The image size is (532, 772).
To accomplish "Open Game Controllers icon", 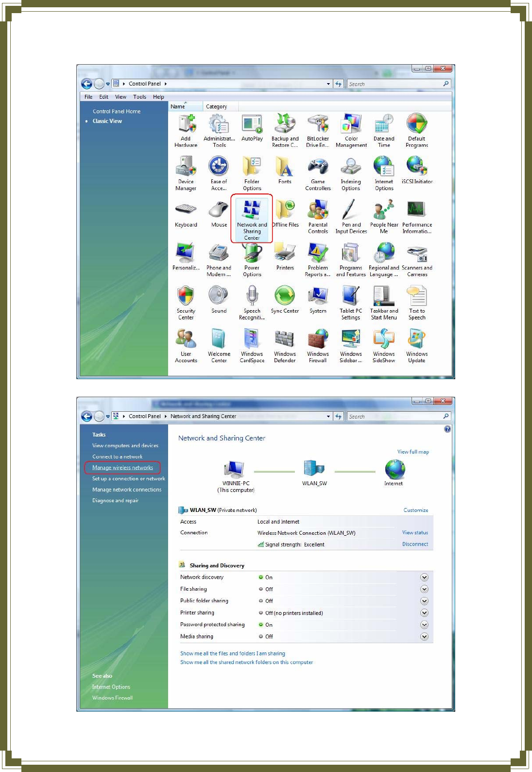I will 318,174.
